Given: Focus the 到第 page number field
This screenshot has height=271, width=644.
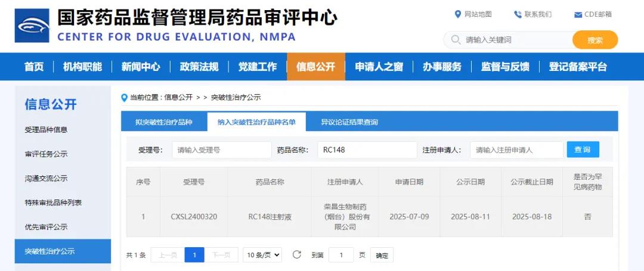Looking at the screenshot, I should click(341, 255).
